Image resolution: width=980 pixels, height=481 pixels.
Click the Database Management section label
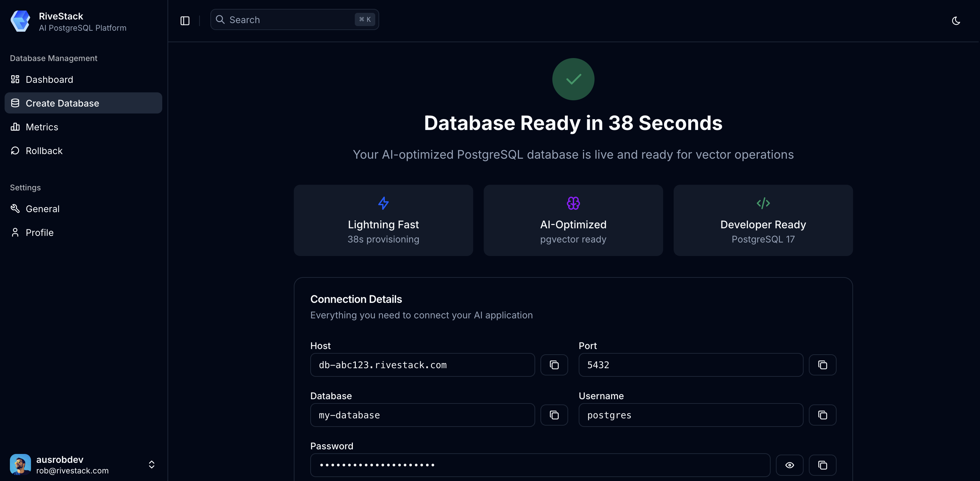(54, 58)
